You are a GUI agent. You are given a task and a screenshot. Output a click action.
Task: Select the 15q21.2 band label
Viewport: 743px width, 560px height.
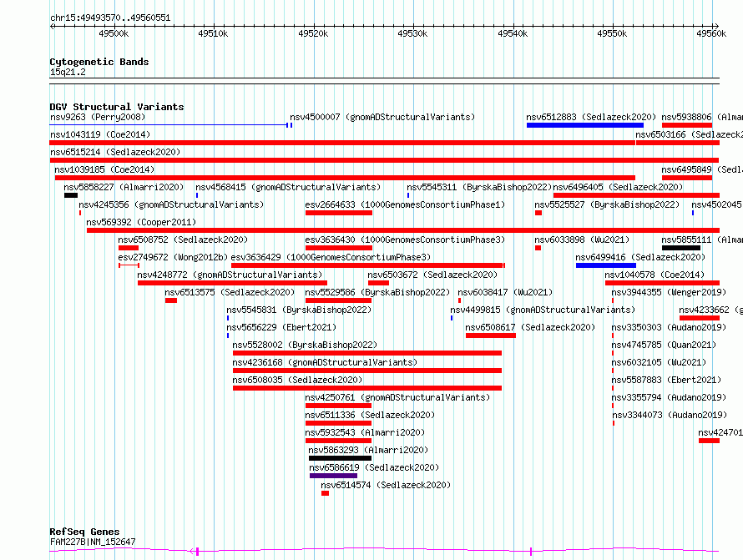pos(68,72)
